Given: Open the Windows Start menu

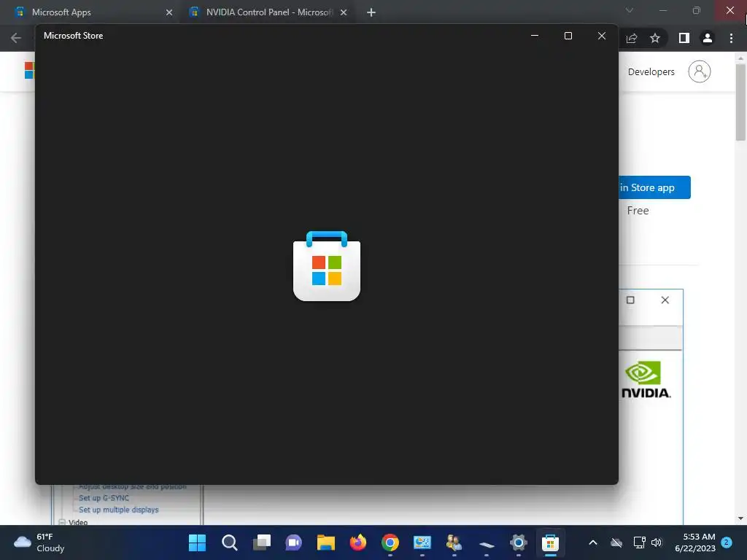Looking at the screenshot, I should 197,542.
